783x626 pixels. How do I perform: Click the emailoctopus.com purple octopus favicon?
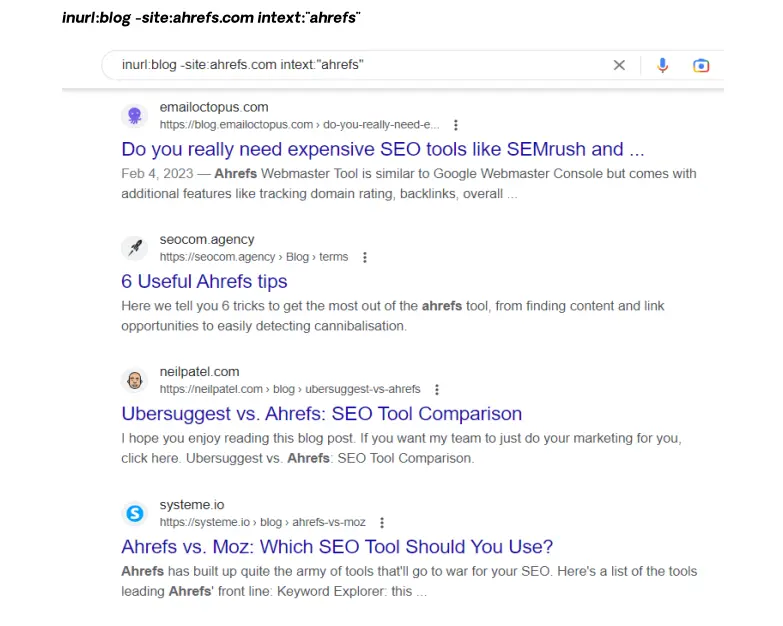(x=134, y=116)
